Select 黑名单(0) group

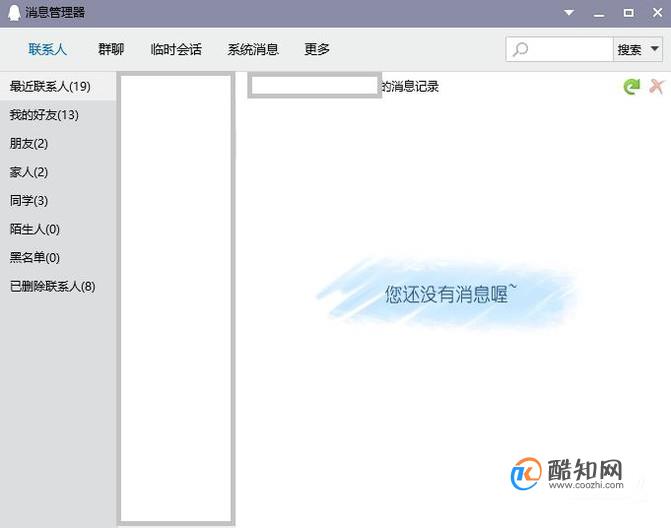58,258
